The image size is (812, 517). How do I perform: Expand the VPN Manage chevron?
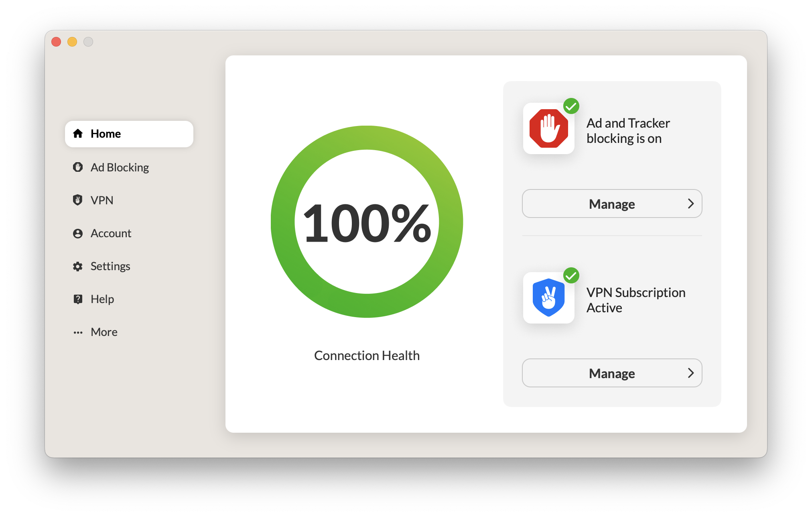click(x=691, y=373)
